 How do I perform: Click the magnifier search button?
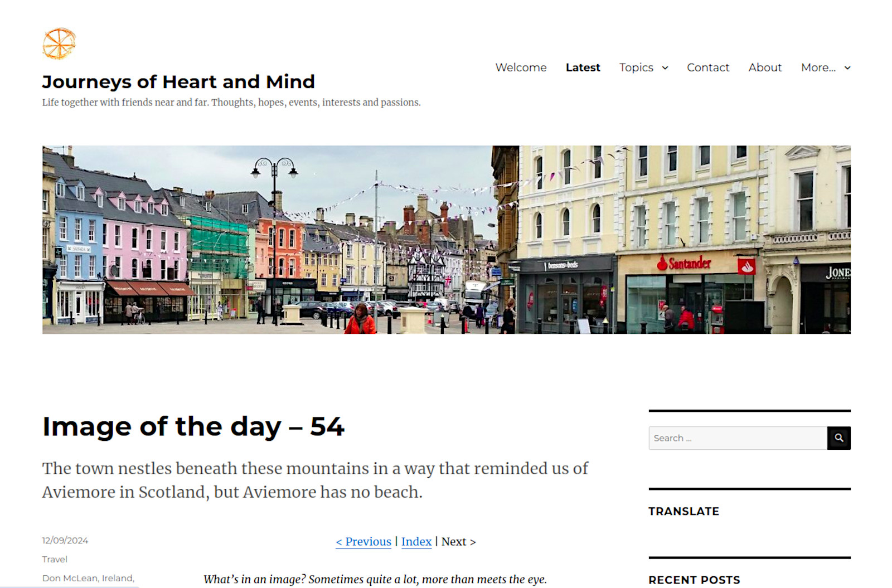[838, 438]
